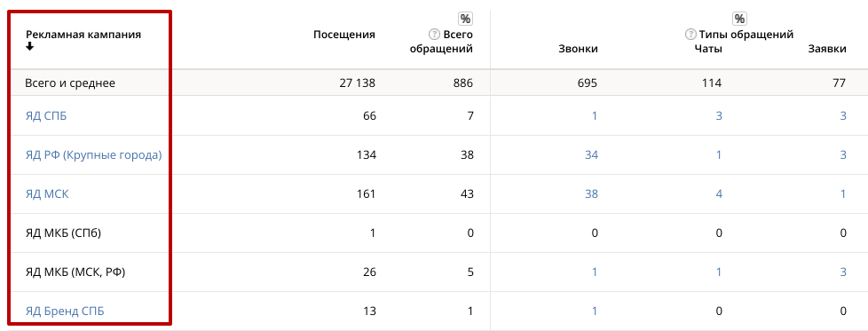The height and width of the screenshot is (331, 868).
Task: Sort by Рекламная кампания column header
Action: coord(83,35)
